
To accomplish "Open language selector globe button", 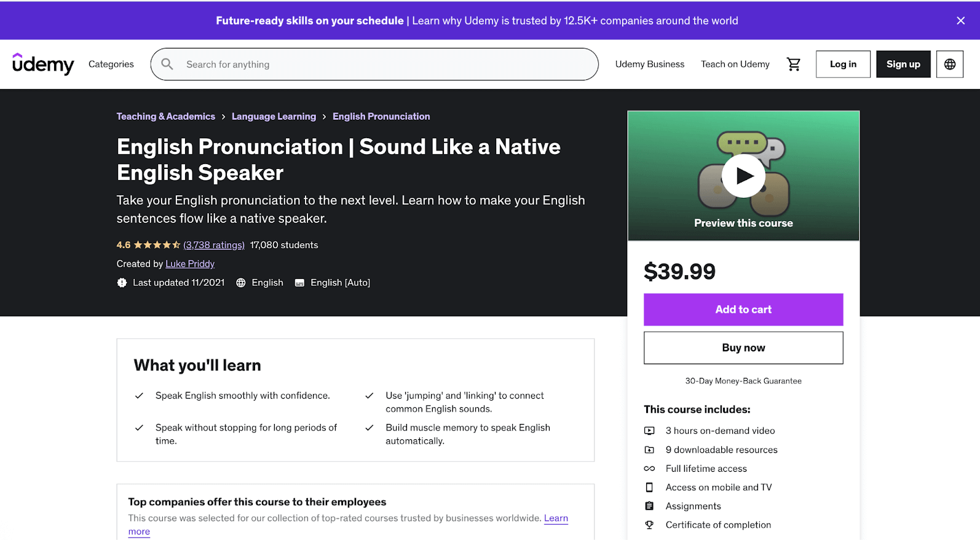I will [949, 64].
